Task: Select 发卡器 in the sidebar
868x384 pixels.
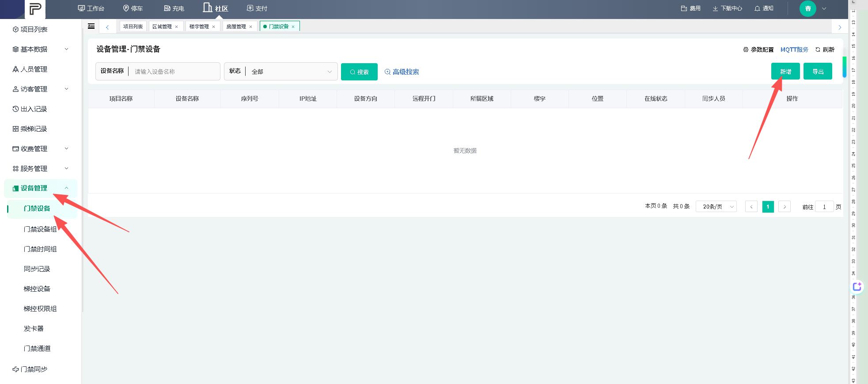Action: [34, 328]
